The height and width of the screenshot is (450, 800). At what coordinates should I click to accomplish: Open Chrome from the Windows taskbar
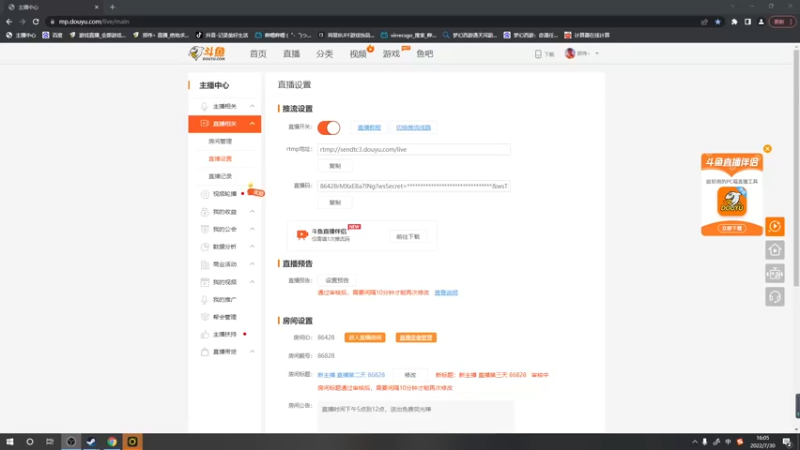click(112, 442)
